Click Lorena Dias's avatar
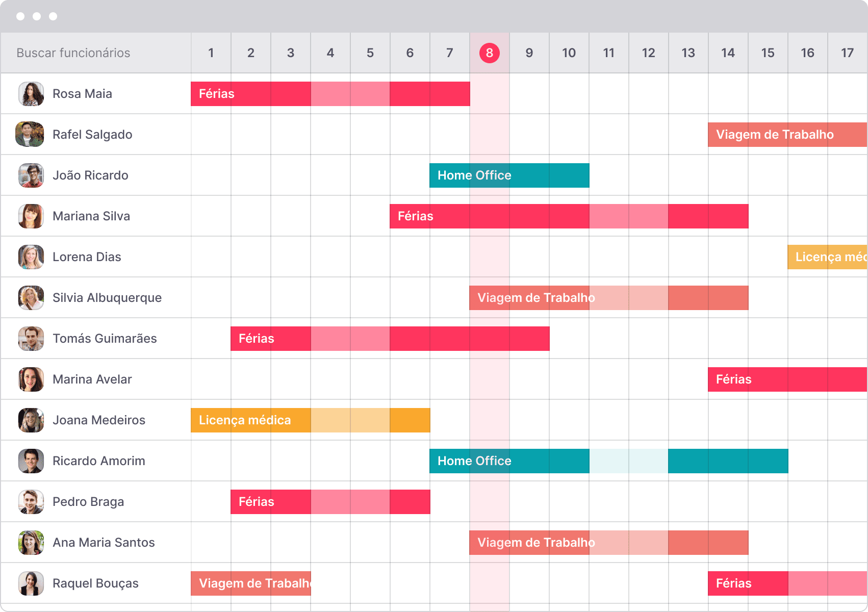 pyautogui.click(x=31, y=257)
